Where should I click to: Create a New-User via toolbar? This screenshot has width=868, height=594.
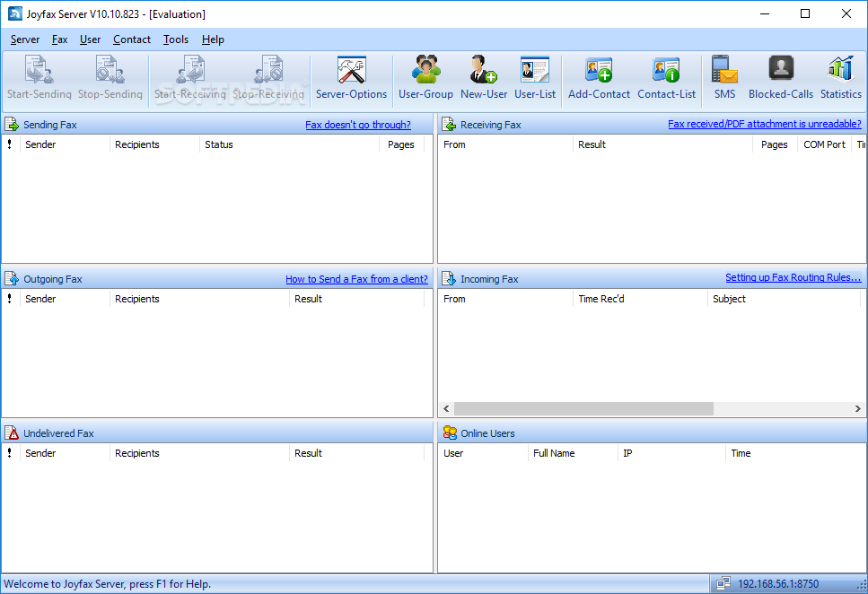click(484, 78)
